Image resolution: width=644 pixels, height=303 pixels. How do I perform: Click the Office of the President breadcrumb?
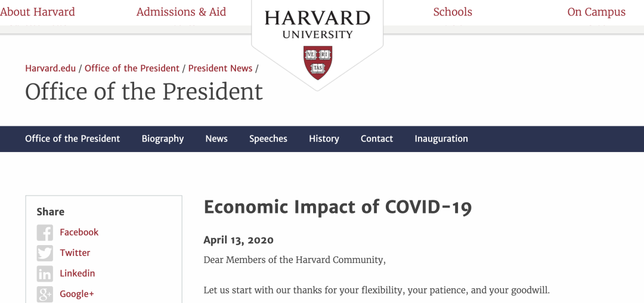[132, 68]
